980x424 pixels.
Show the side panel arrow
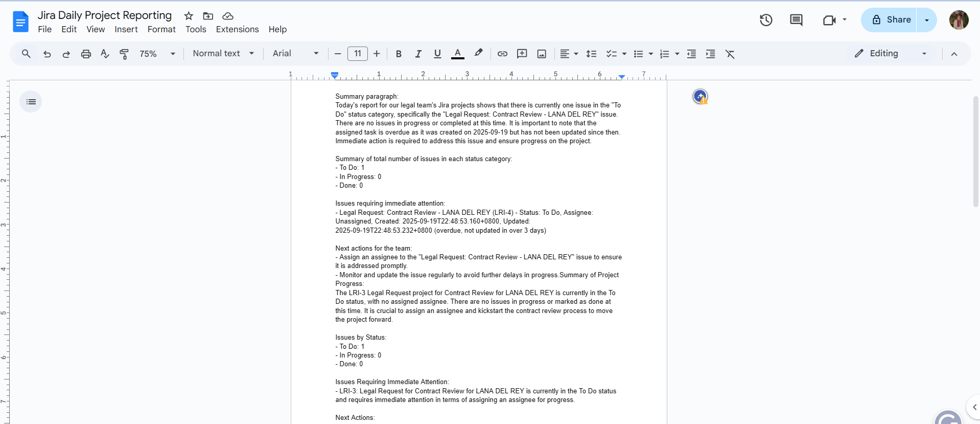click(974, 407)
